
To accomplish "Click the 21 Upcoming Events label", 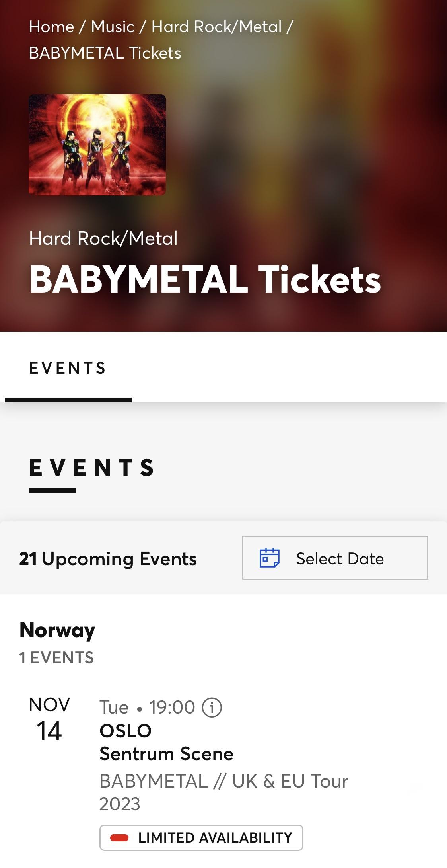I will [x=108, y=558].
